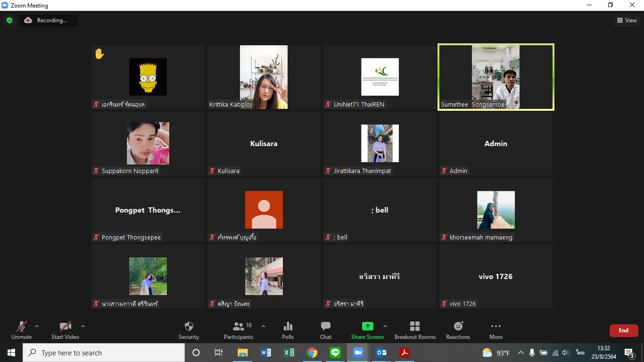Open the View layout menu
The width and height of the screenshot is (644, 362).
627,20
